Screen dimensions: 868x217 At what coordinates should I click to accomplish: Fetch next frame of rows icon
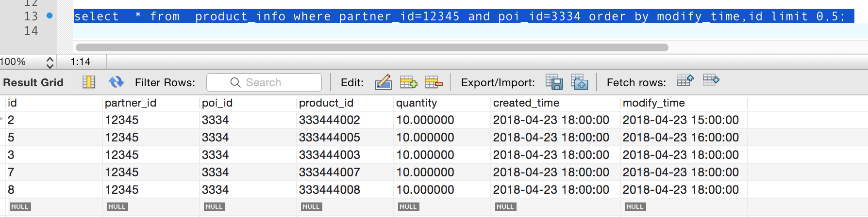click(685, 80)
